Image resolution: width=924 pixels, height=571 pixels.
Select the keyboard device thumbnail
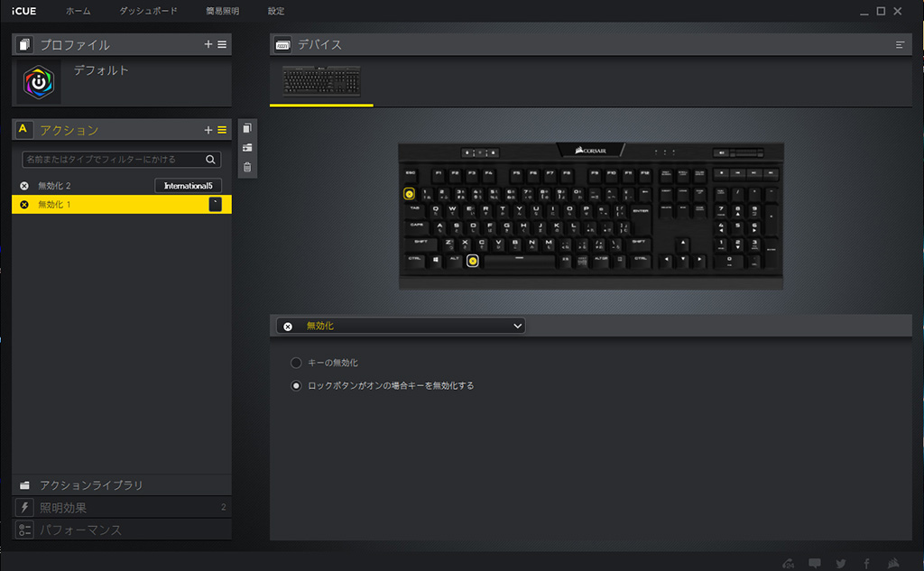tap(322, 80)
